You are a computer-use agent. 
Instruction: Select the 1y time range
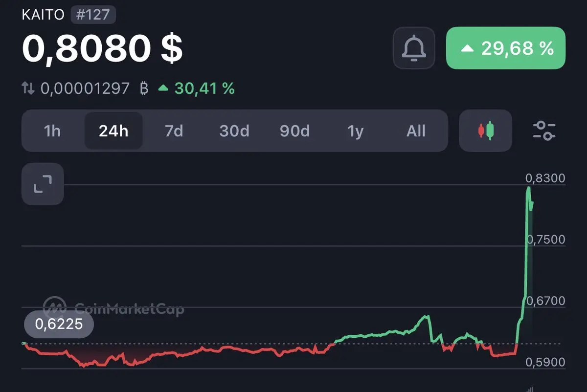pyautogui.click(x=356, y=131)
